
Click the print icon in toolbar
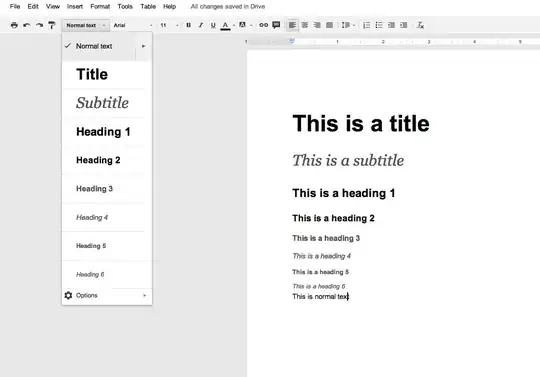[x=14, y=25]
